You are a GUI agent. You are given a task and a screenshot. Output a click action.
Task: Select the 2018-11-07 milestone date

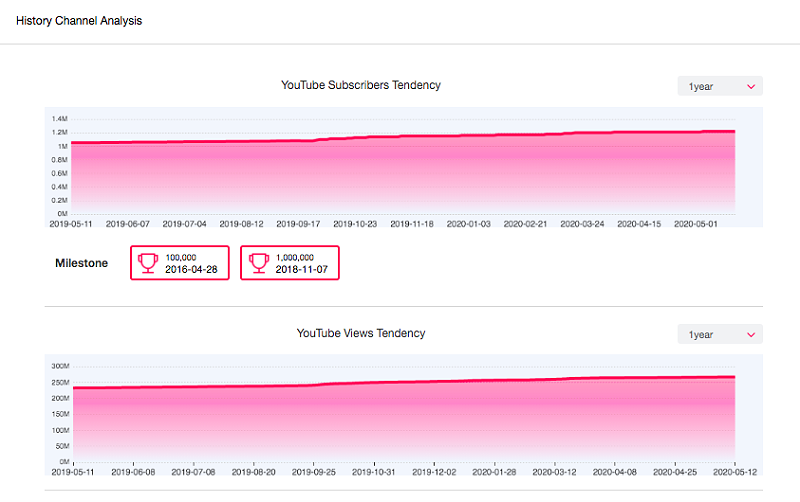click(x=303, y=269)
